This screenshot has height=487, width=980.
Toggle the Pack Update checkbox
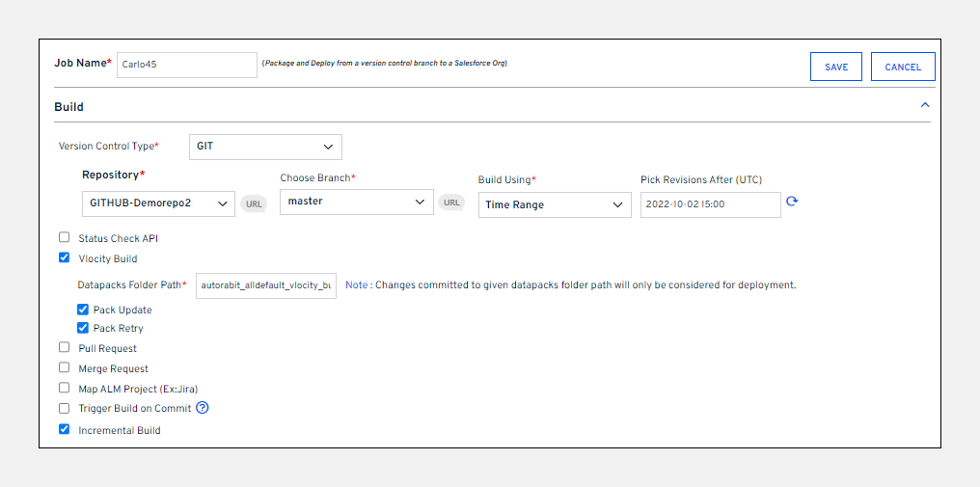(x=83, y=310)
